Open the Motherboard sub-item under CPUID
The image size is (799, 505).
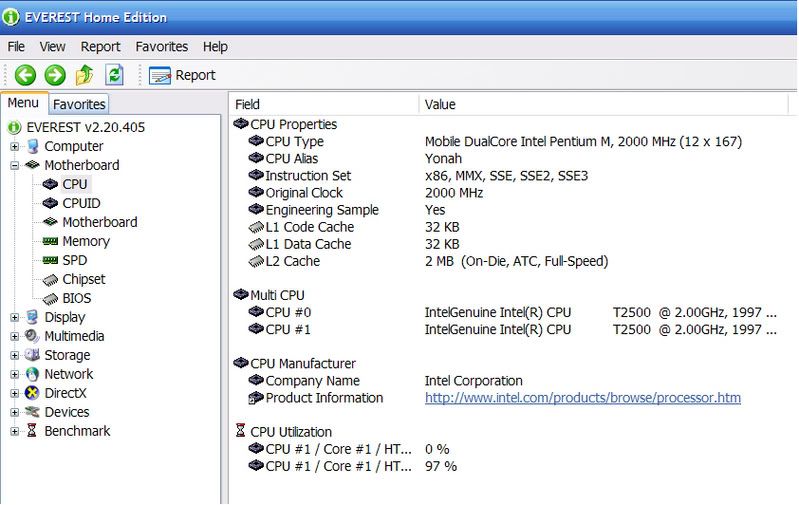[100, 222]
